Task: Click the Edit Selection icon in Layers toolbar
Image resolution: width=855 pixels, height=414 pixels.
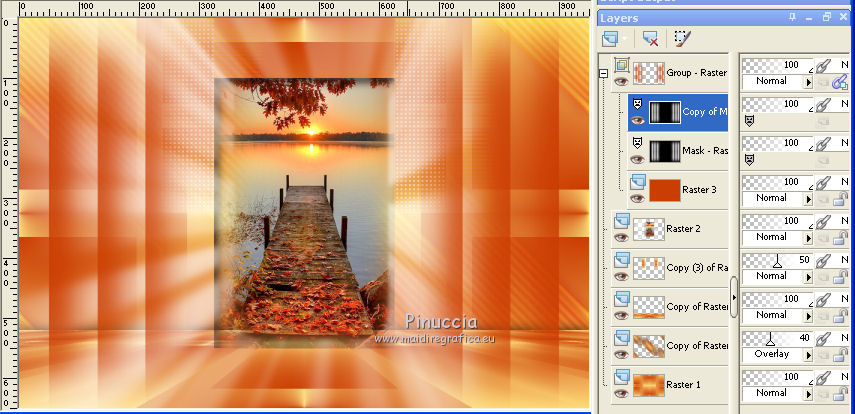Action: [x=682, y=38]
